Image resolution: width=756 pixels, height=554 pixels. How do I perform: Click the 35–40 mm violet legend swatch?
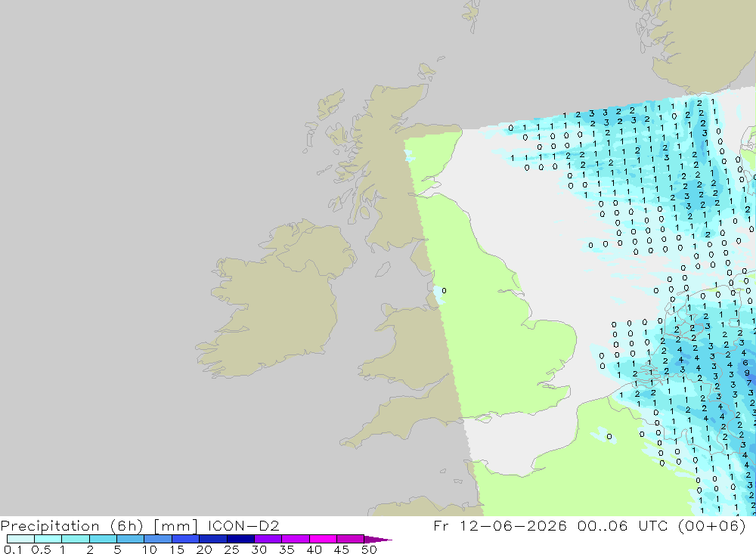[295, 539]
